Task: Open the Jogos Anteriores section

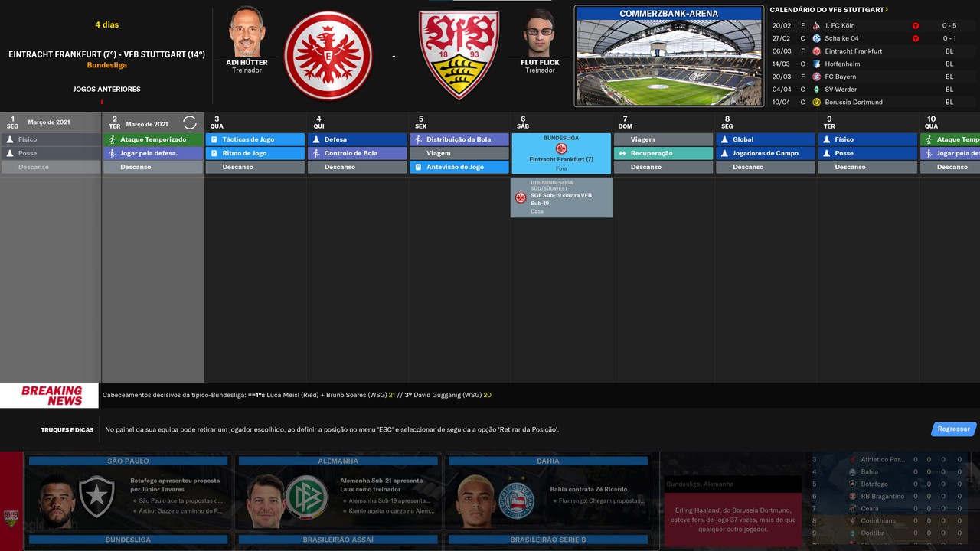Action: click(106, 90)
